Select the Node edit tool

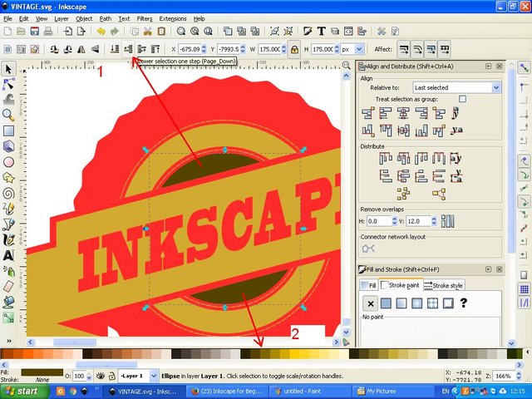(8, 84)
